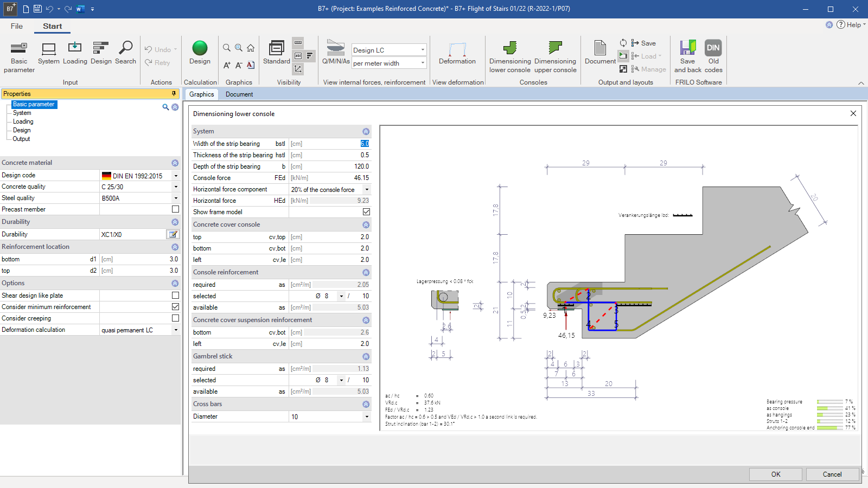The image size is (868, 488).
Task: Click Dimensioning upper console icon
Action: 555,57
